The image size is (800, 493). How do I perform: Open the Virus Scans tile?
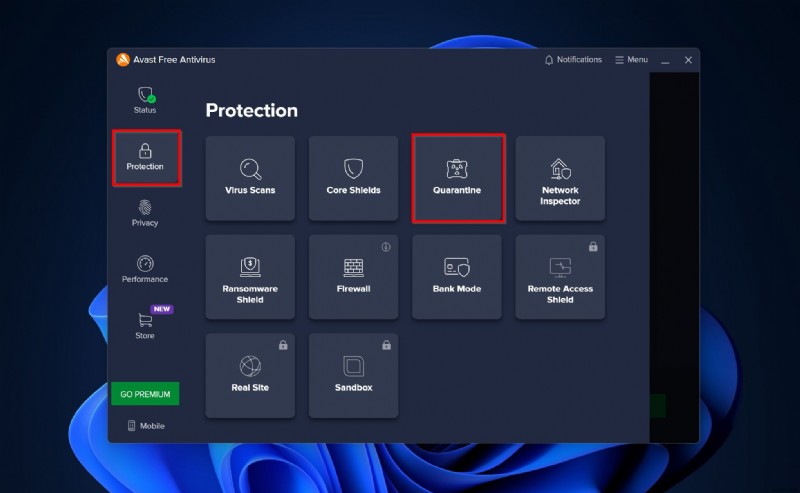(x=250, y=178)
